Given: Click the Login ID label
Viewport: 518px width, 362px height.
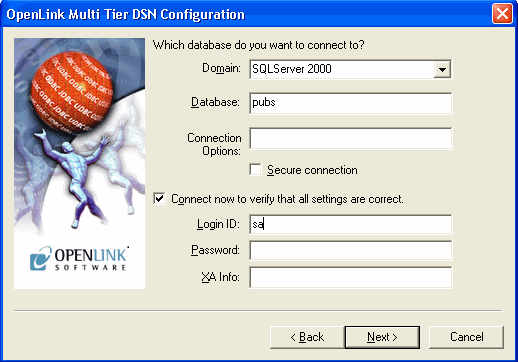Looking at the screenshot, I should point(218,224).
